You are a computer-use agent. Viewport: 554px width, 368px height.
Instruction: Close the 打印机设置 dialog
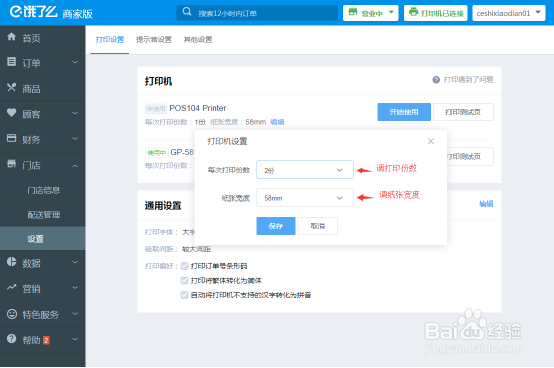[x=431, y=141]
